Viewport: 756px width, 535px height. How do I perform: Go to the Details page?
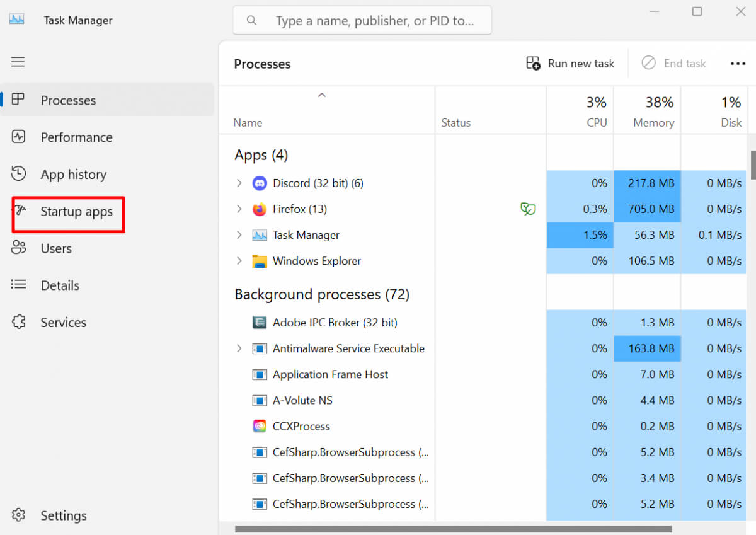(x=60, y=285)
